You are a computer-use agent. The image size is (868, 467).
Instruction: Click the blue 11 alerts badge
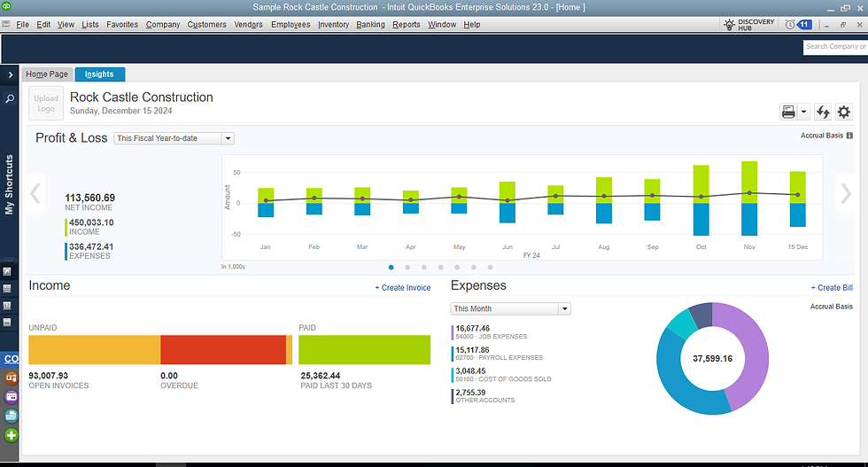click(x=804, y=25)
